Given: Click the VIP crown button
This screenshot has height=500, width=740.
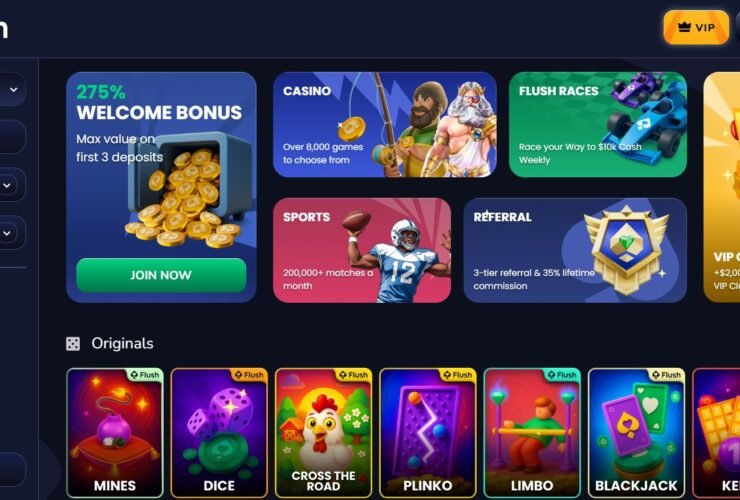Looking at the screenshot, I should point(696,27).
